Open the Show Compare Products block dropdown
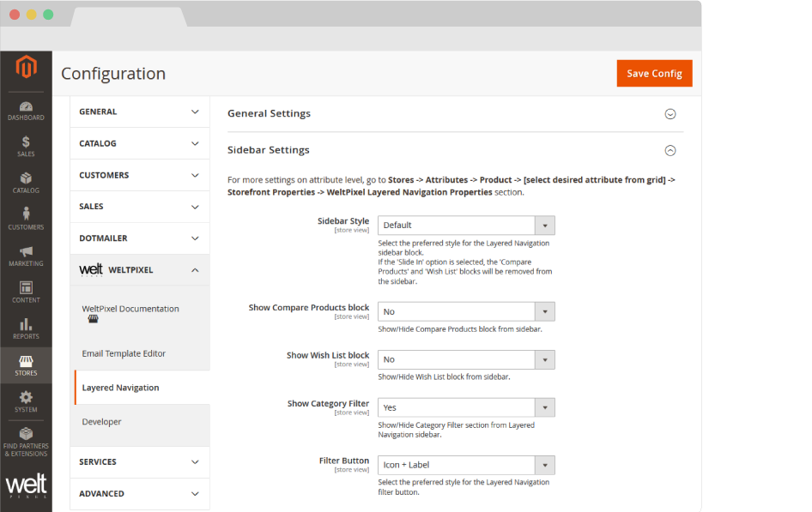The height and width of the screenshot is (512, 812). (x=466, y=311)
